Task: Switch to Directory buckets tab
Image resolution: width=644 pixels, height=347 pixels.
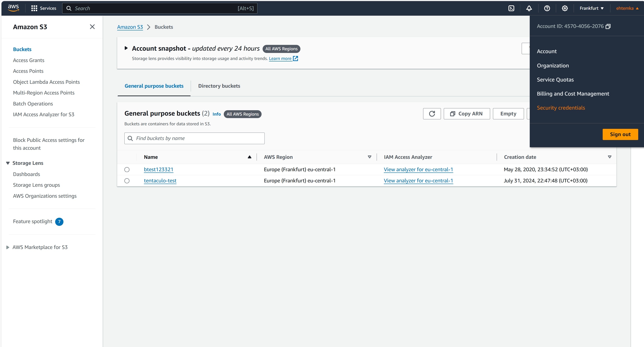Action: click(219, 86)
